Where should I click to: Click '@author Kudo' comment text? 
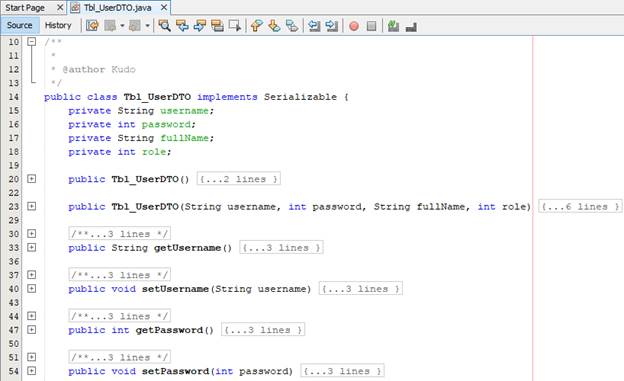pos(99,69)
